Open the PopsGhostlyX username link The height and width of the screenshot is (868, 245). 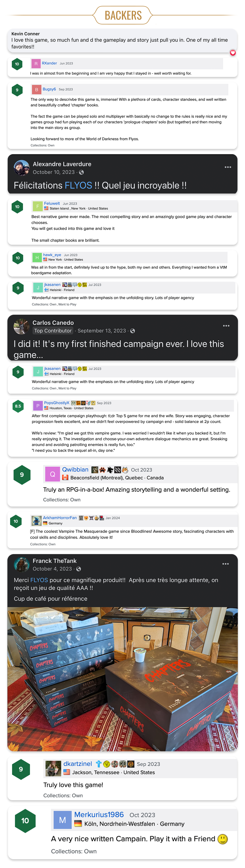57,403
